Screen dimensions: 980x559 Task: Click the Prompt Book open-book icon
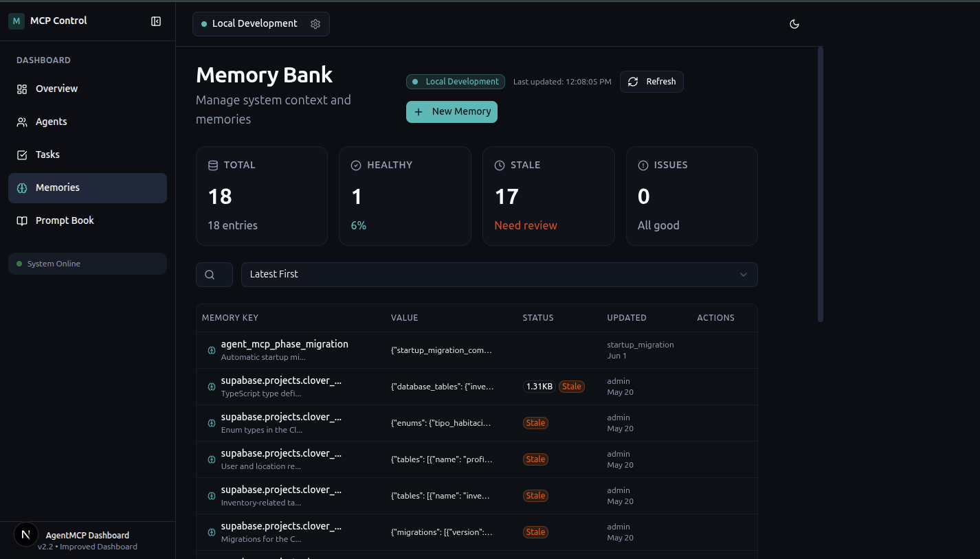coord(23,220)
